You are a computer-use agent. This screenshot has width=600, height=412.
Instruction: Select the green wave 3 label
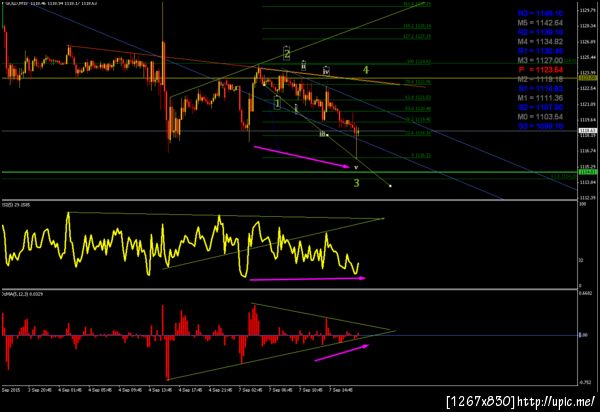(356, 183)
